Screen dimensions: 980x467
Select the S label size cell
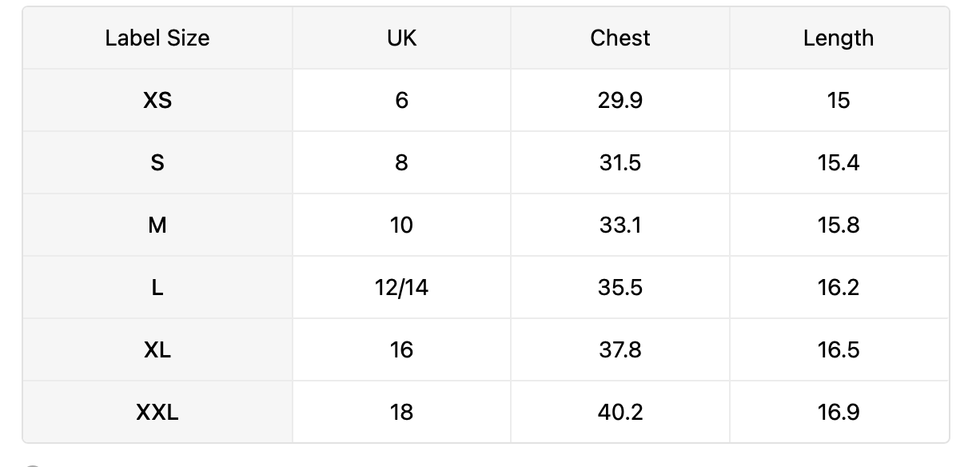click(157, 162)
